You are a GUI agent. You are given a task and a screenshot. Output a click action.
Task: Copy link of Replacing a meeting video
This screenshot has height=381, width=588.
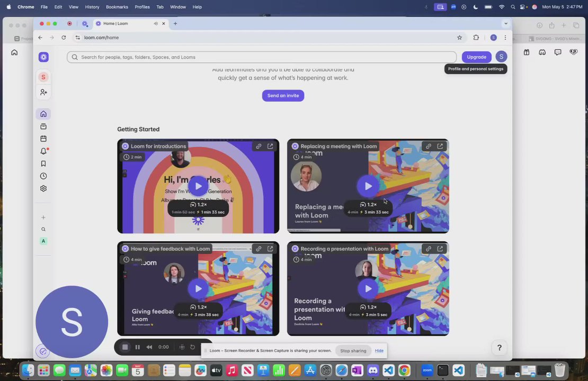(x=429, y=146)
